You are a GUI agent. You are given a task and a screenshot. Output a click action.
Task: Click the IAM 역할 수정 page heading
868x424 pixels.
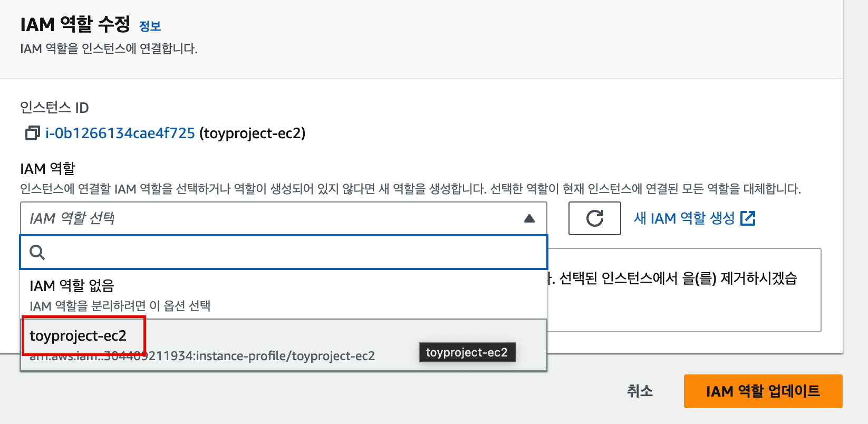pos(75,24)
